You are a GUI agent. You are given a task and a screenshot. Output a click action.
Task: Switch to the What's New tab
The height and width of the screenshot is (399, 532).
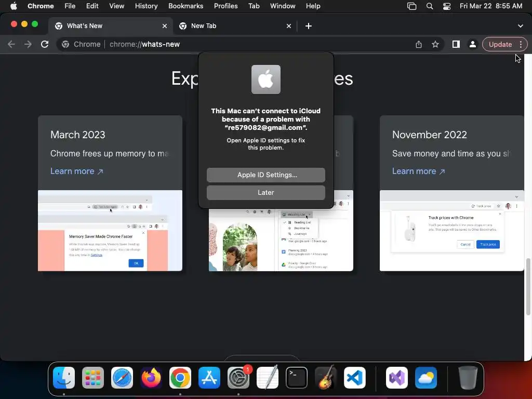110,26
